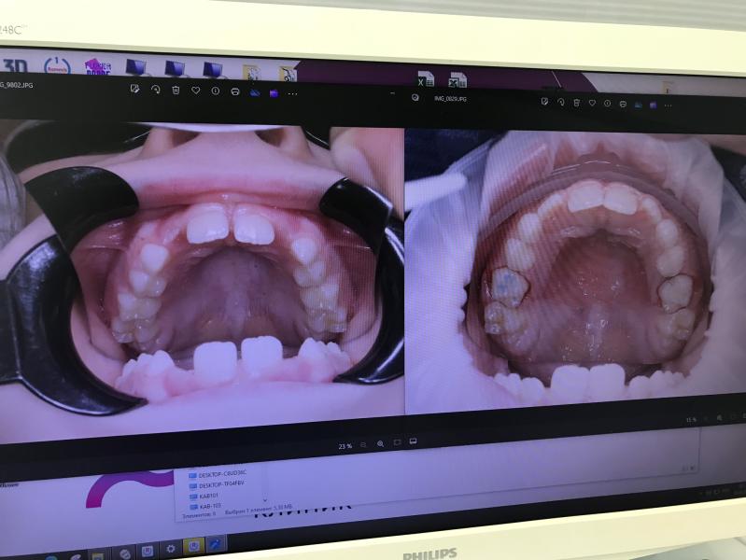This screenshot has height=560, width=746.
Task: Open image editor in IMG_9802 photo window
Action: point(135,89)
